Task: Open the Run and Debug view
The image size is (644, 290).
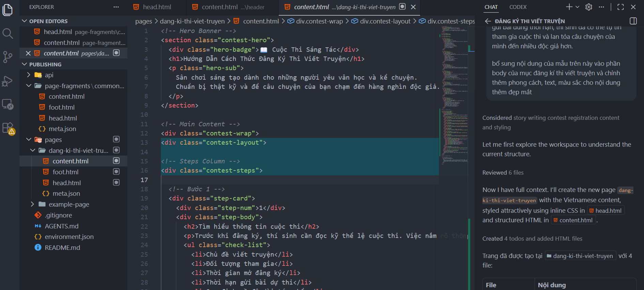Action: [7, 81]
